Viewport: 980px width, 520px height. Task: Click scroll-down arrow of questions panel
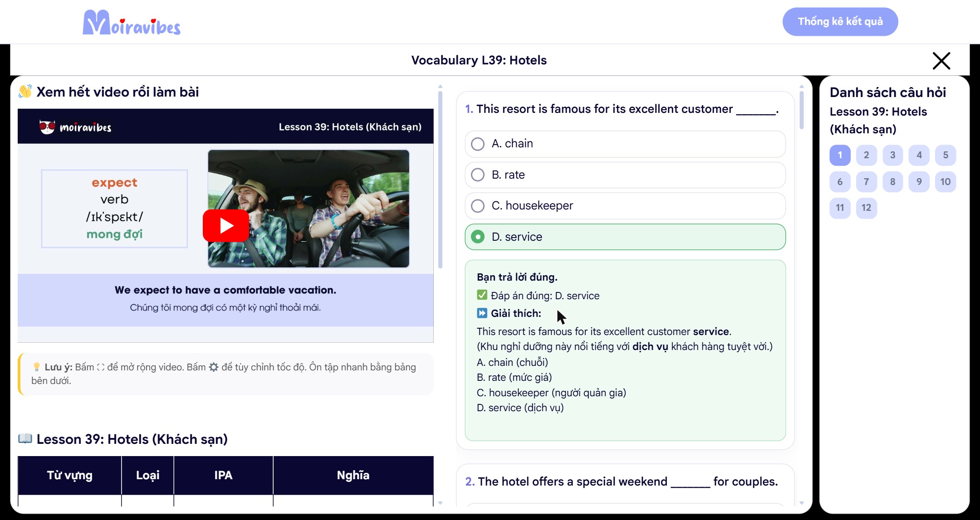(x=802, y=503)
